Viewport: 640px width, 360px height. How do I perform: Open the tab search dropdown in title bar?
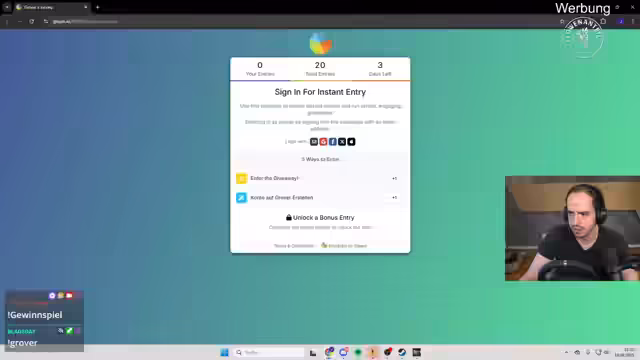click(x=7, y=7)
